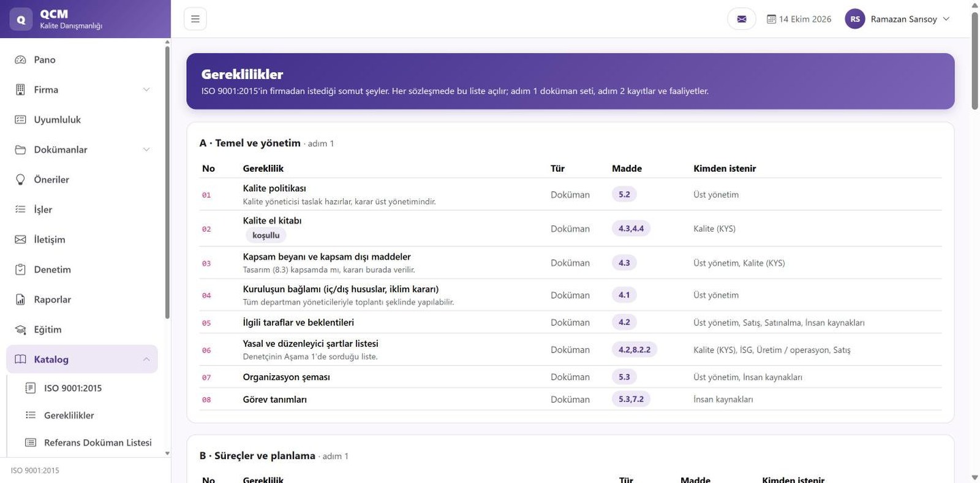This screenshot has height=483, width=980.
Task: Collapse the Katalog section chevron
Action: pos(146,359)
